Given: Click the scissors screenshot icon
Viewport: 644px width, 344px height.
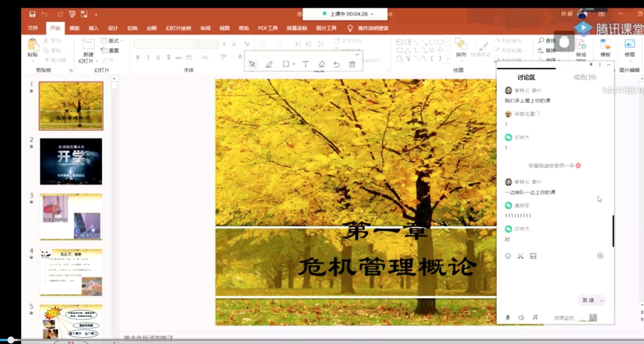Looking at the screenshot, I should click(520, 256).
